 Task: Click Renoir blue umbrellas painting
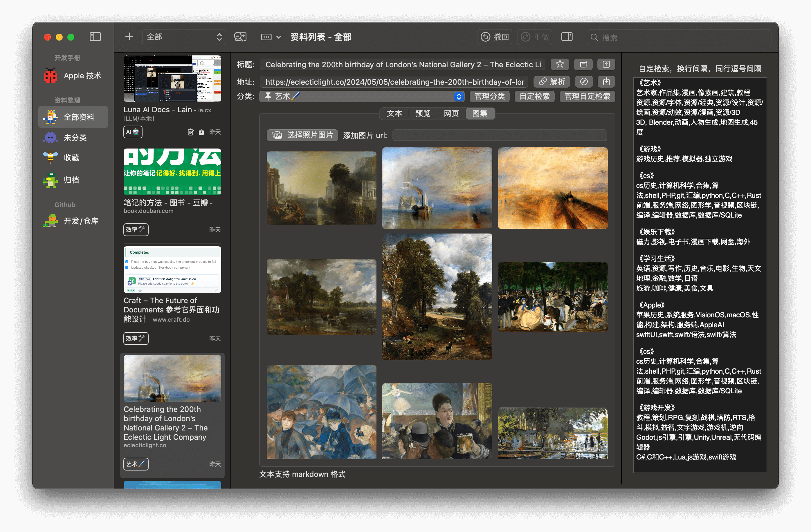(322, 412)
